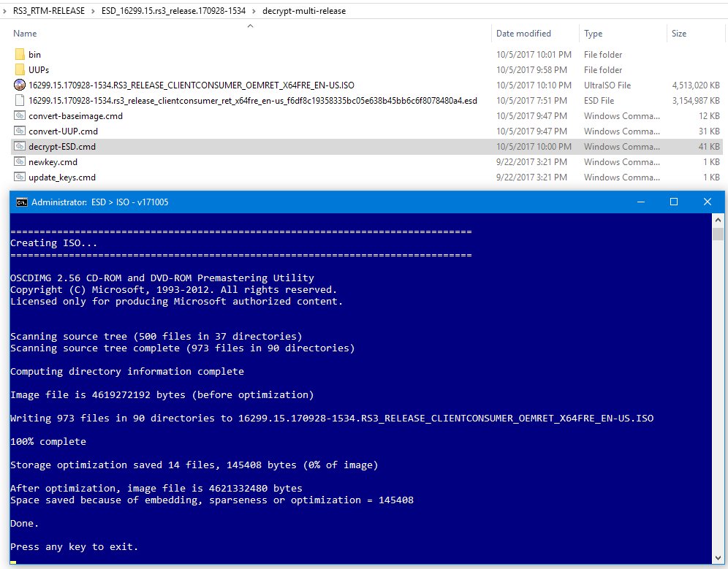Select the convert-baseimage.cmd file name
The width and height of the screenshot is (728, 569).
(x=76, y=115)
